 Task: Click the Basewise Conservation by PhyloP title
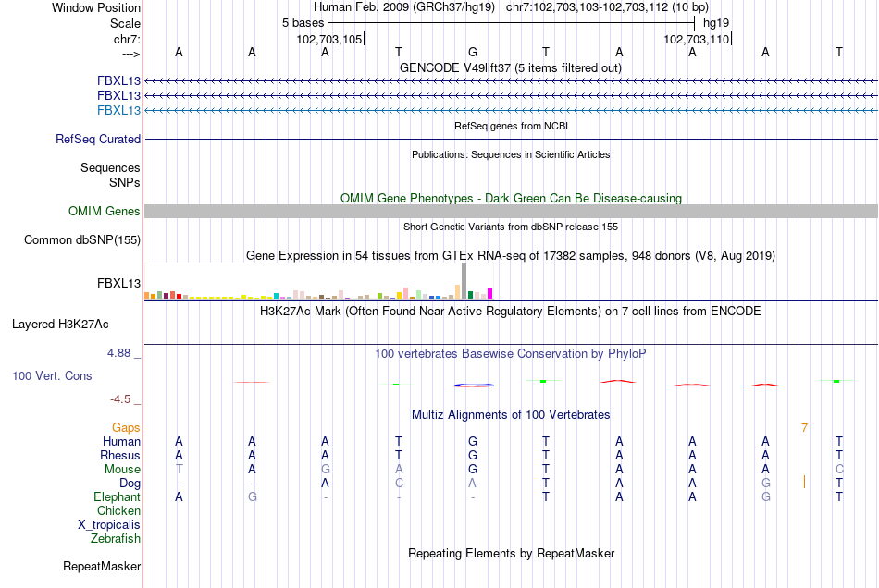[x=511, y=354]
